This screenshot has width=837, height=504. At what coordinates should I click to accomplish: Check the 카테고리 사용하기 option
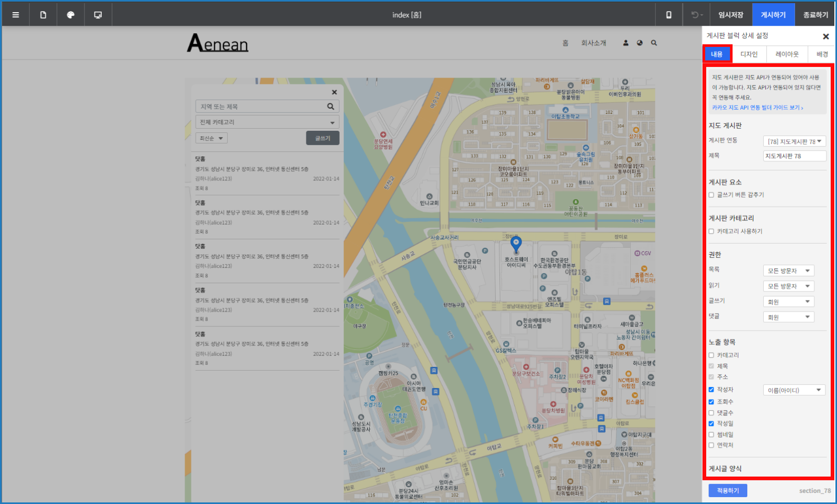[x=711, y=231]
